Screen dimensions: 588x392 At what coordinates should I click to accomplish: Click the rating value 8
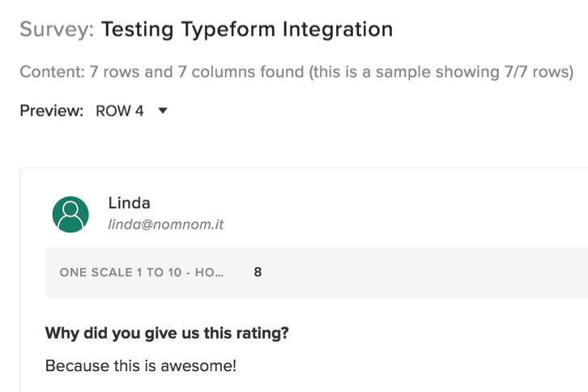click(x=258, y=272)
